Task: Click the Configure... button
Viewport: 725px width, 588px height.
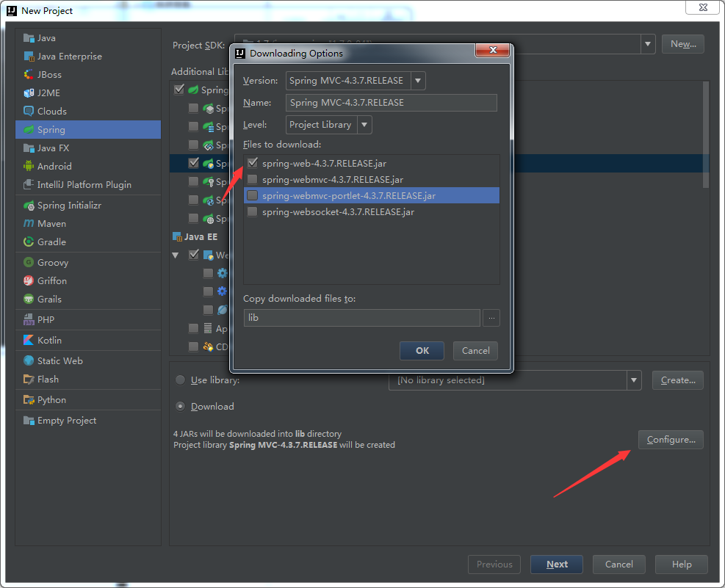Action: 671,440
